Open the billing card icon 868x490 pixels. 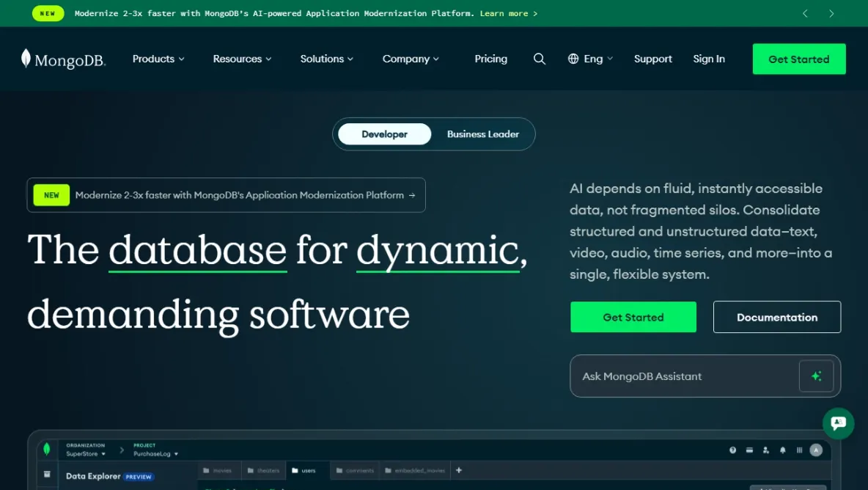pyautogui.click(x=749, y=450)
